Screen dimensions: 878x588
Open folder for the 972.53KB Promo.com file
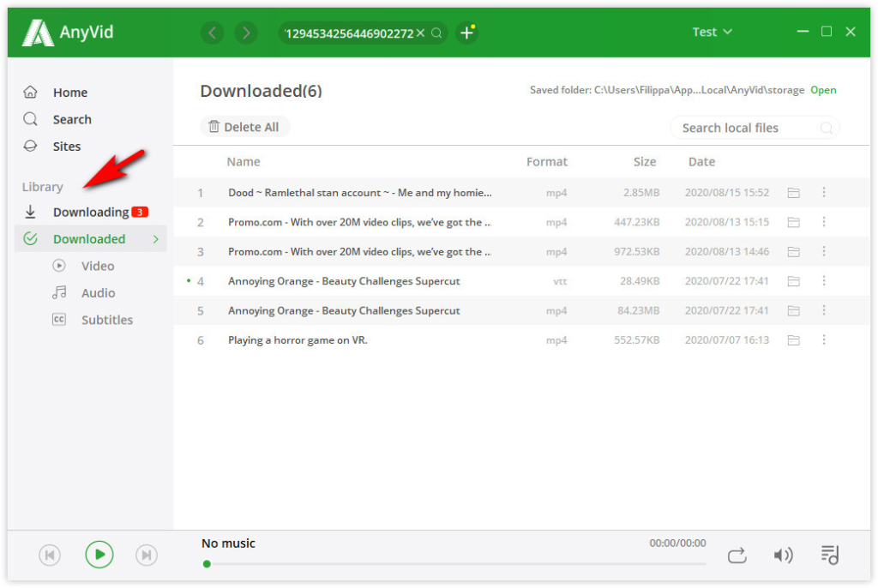[793, 251]
